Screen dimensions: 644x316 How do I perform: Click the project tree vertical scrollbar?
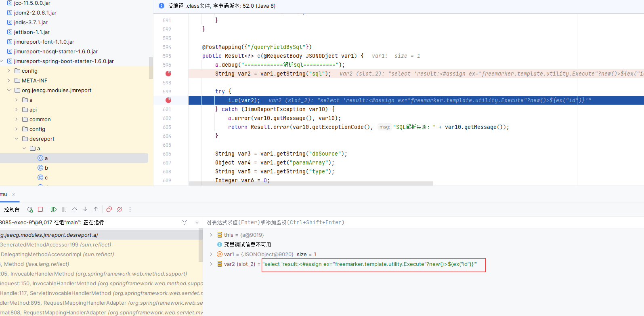tap(151, 68)
